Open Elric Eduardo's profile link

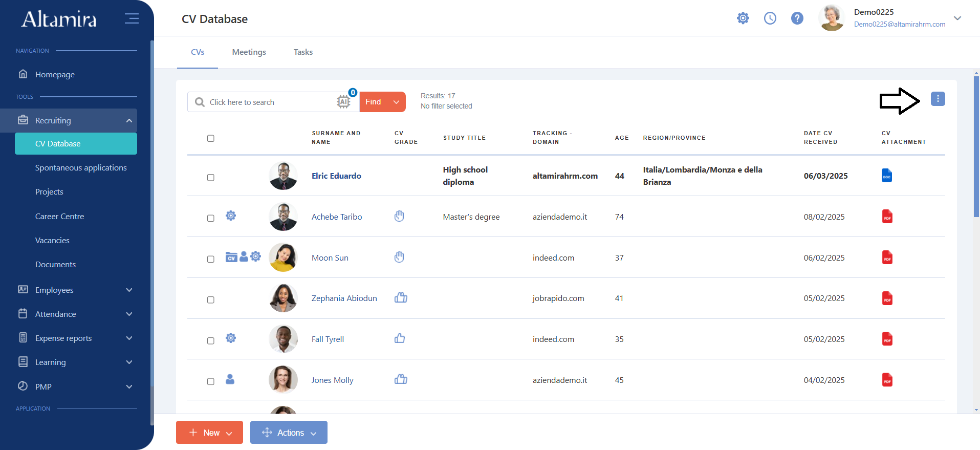(336, 176)
